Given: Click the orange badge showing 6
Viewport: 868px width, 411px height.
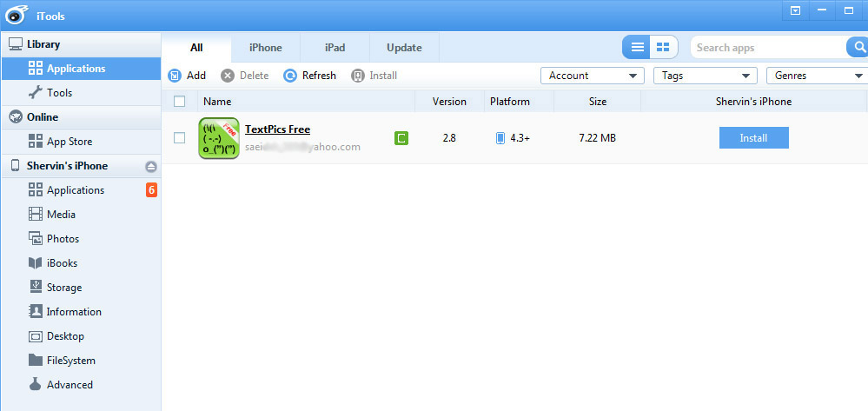Looking at the screenshot, I should (151, 190).
